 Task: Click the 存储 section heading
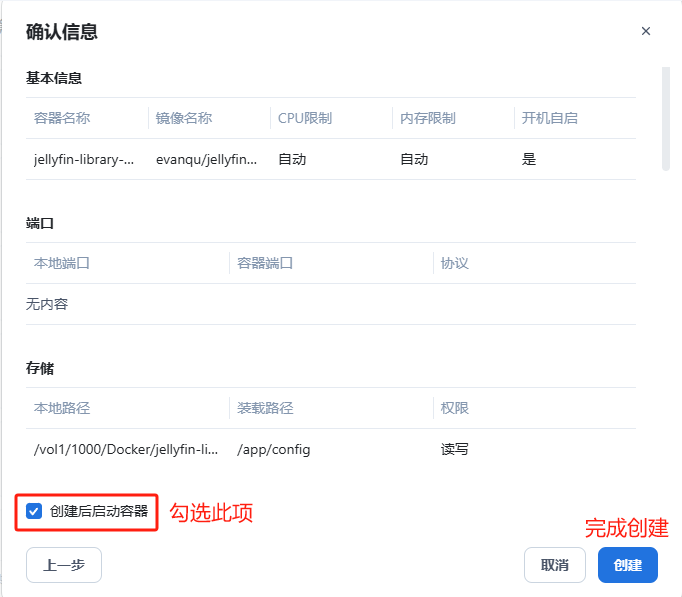(x=40, y=368)
